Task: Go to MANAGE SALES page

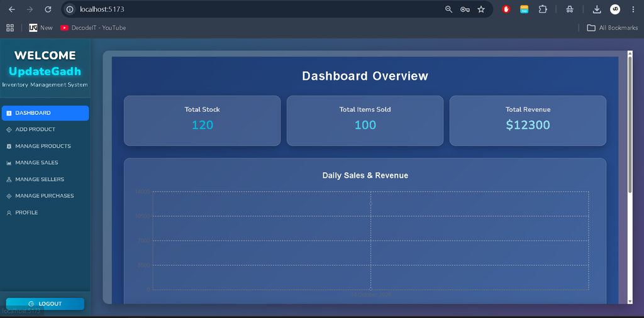Action: pyautogui.click(x=45, y=163)
